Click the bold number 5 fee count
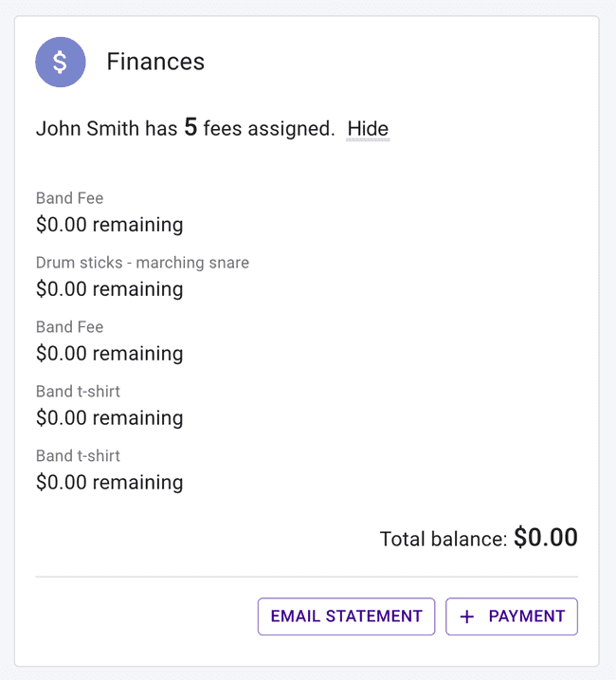Image resolution: width=616 pixels, height=680 pixels. pos(190,128)
